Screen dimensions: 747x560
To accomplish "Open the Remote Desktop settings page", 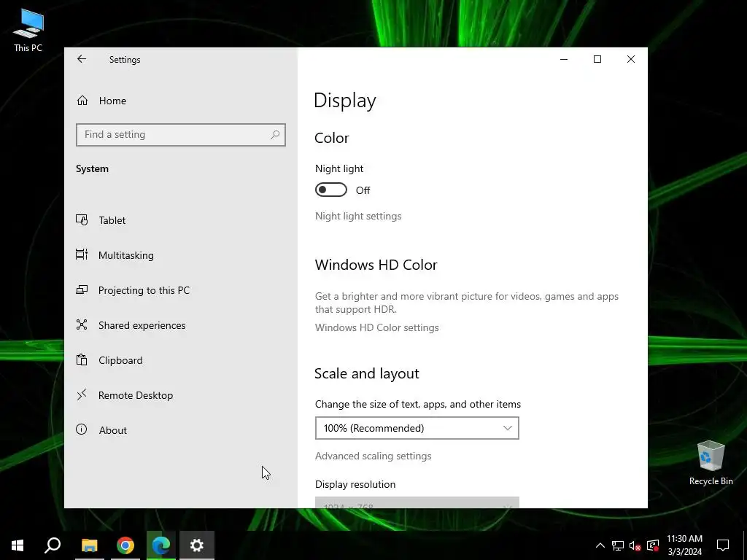I will point(181,394).
